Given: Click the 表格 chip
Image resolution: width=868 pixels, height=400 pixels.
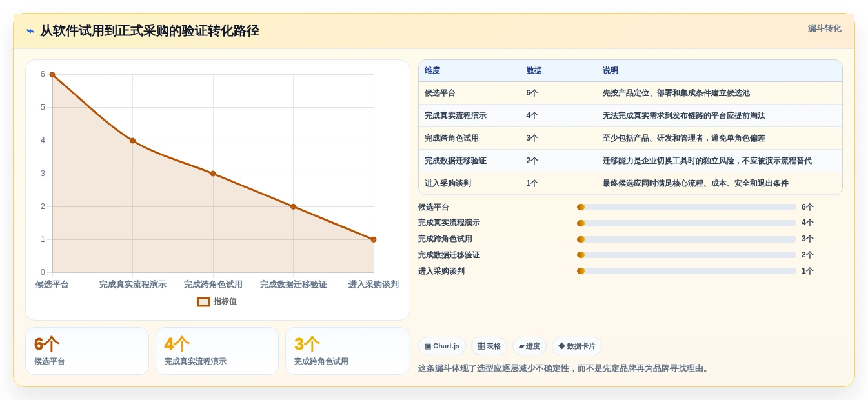Looking at the screenshot, I should (x=489, y=346).
